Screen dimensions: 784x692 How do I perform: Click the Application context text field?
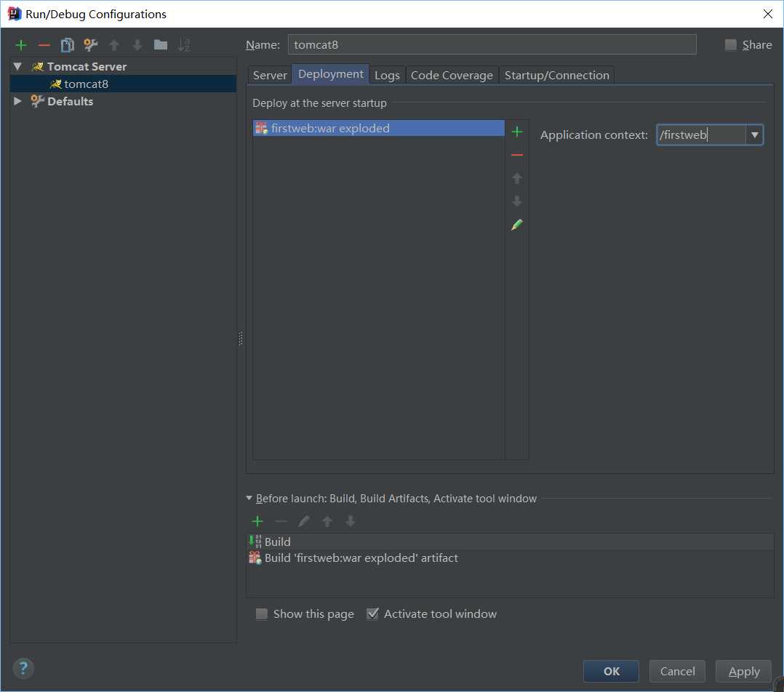(x=701, y=135)
